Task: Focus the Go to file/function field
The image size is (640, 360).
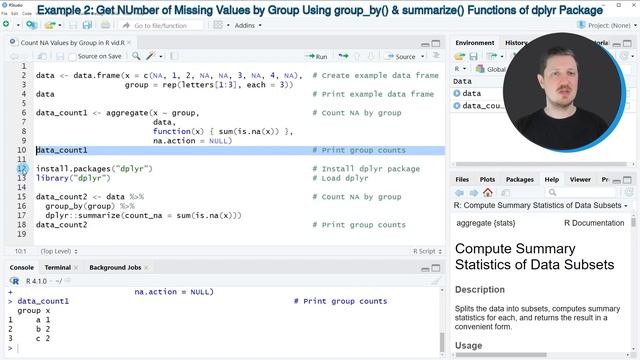Action: click(x=161, y=25)
